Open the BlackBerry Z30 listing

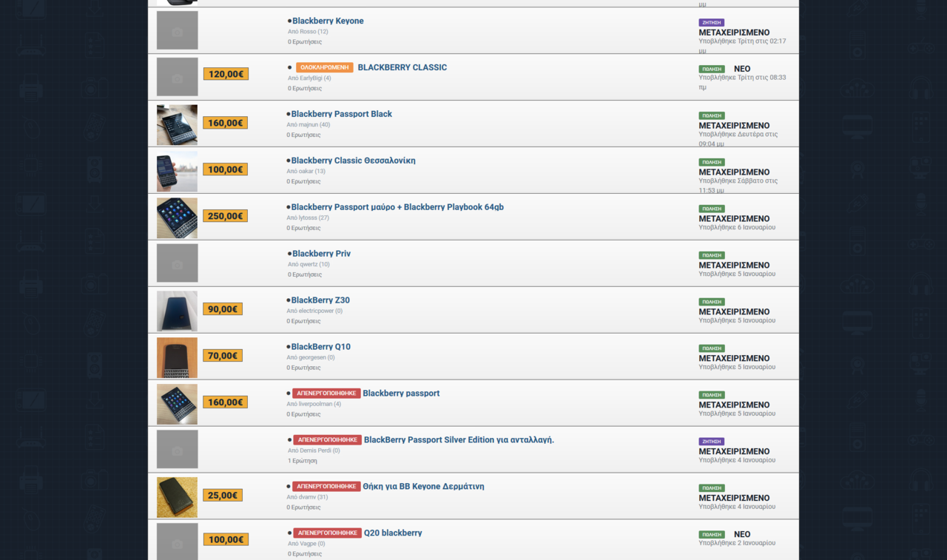coord(320,300)
